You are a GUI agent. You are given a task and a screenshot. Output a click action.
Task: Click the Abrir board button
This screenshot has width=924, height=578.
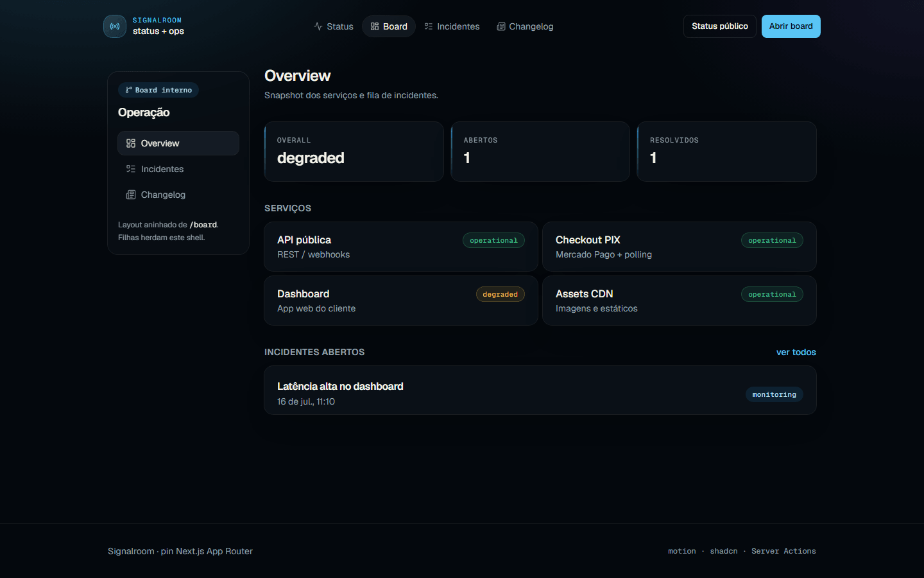point(791,26)
